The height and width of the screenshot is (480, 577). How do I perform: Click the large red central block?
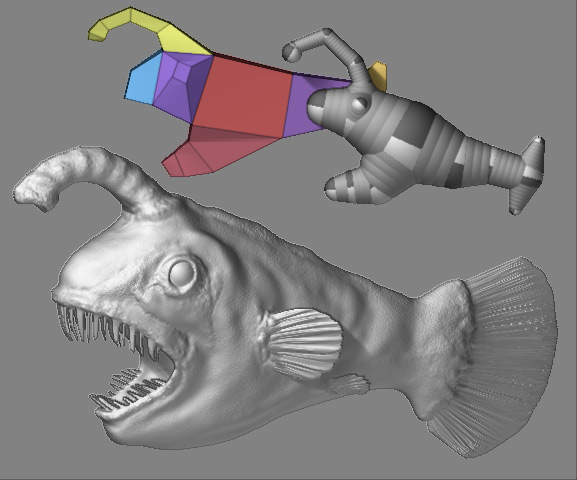(243, 96)
